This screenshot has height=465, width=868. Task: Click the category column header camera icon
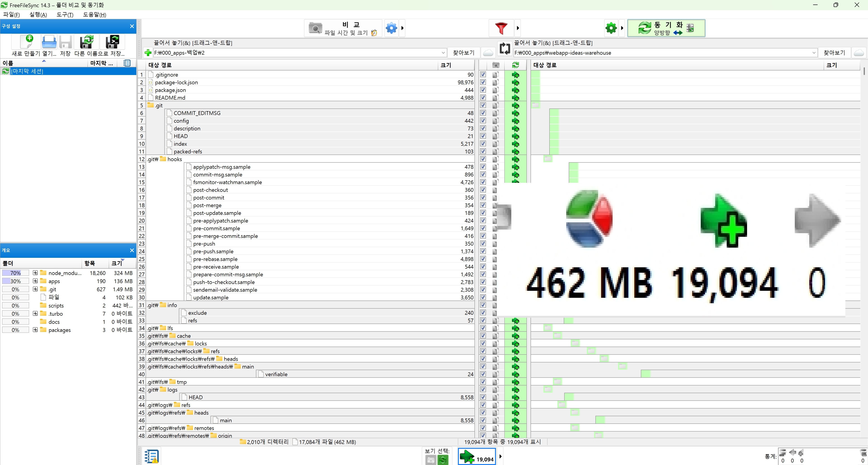click(x=495, y=65)
